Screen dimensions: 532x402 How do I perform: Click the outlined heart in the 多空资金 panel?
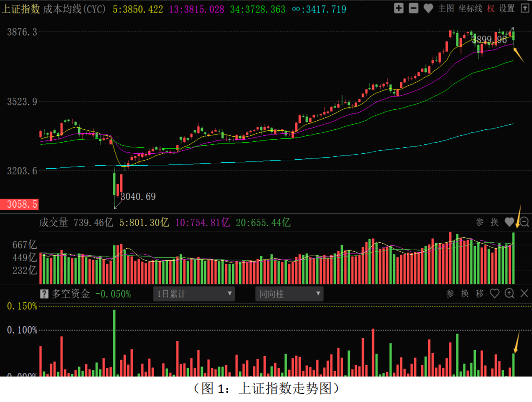click(494, 294)
